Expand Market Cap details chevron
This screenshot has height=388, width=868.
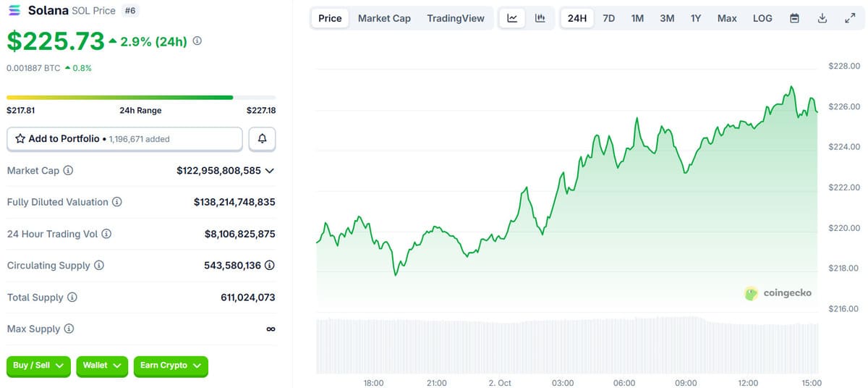pyautogui.click(x=270, y=171)
